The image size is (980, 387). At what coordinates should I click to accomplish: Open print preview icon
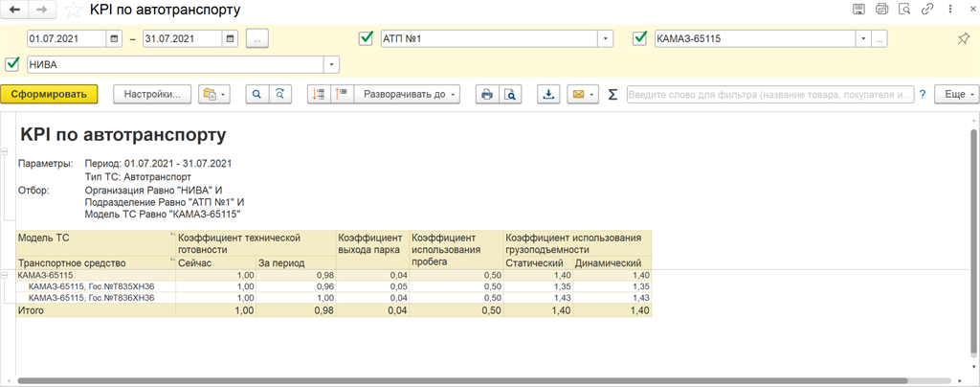[511, 94]
